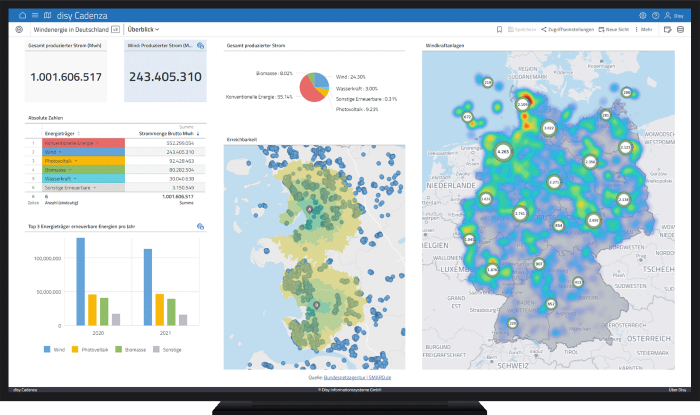Expand Biomasse row dropdown in table
The width and height of the screenshot is (700, 415).
click(x=70, y=170)
